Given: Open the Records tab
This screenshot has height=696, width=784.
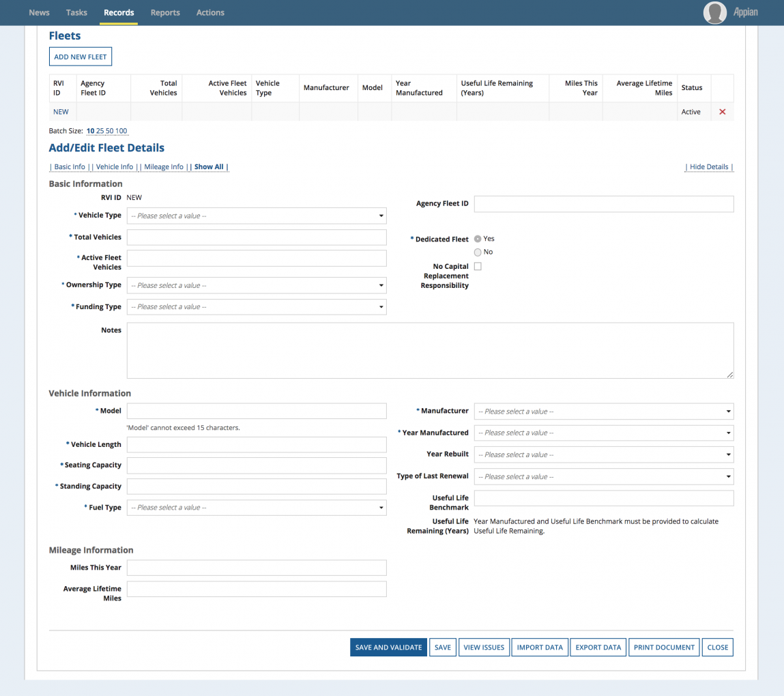Looking at the screenshot, I should pos(119,12).
